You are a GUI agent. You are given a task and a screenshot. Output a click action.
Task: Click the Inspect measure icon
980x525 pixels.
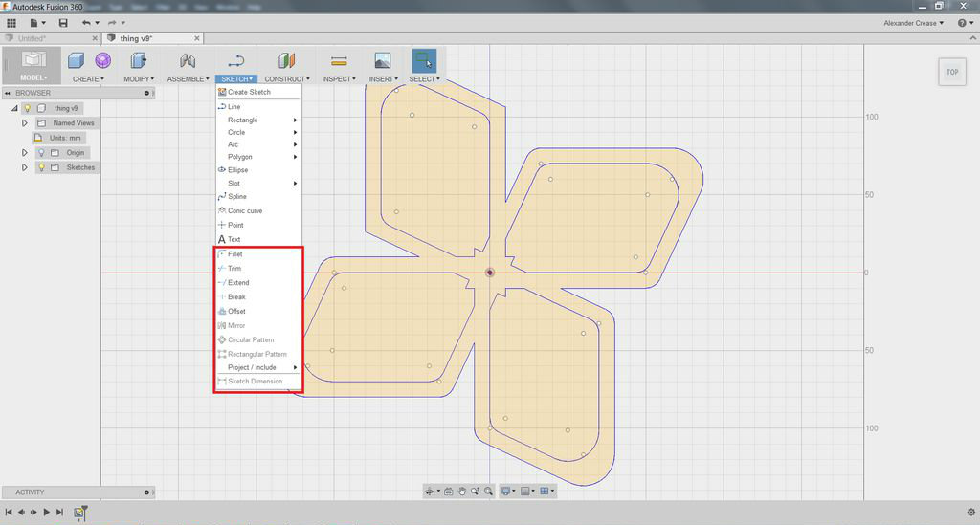tap(339, 60)
